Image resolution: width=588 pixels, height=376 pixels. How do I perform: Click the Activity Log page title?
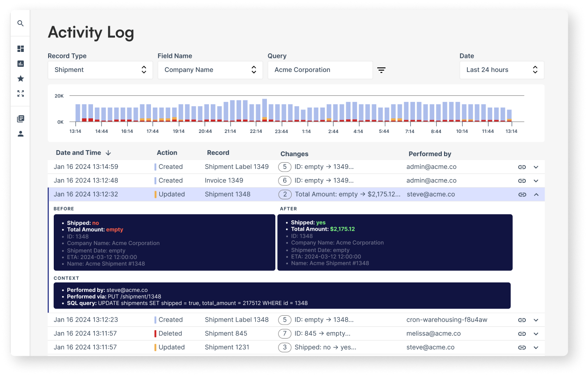[91, 32]
